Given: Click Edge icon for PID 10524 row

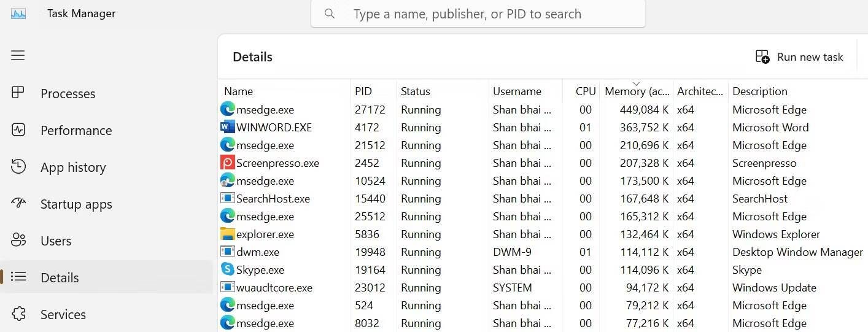Looking at the screenshot, I should point(228,180).
